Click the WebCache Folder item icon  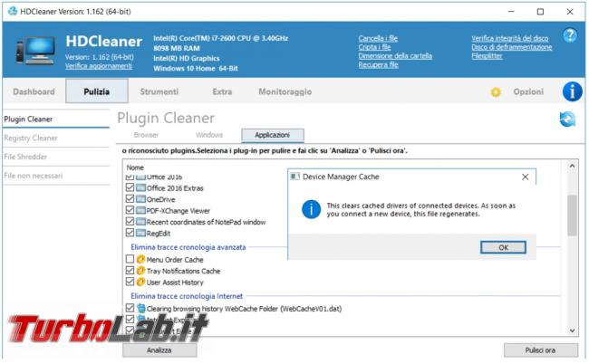140,309
